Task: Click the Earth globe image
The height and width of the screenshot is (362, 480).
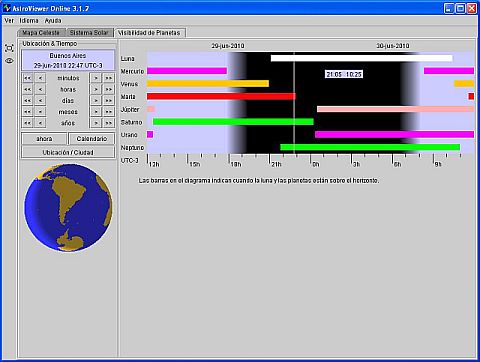Action: point(68,207)
